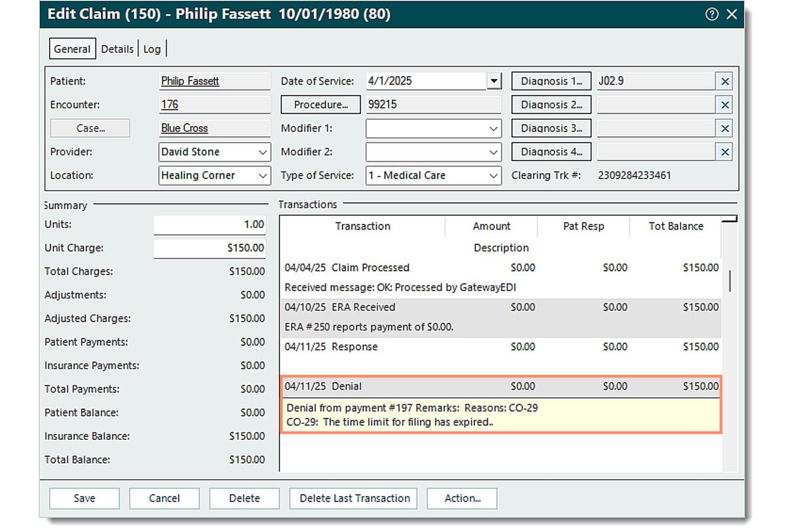Click the Diagnosis 1 J02.9 field

[656, 81]
